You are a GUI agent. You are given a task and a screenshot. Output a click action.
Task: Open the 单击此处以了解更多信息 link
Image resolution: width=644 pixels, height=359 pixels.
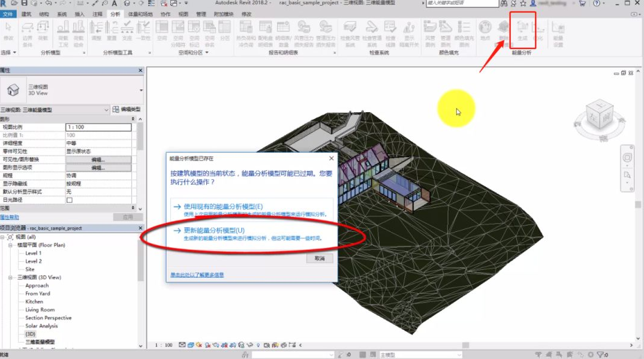point(197,274)
